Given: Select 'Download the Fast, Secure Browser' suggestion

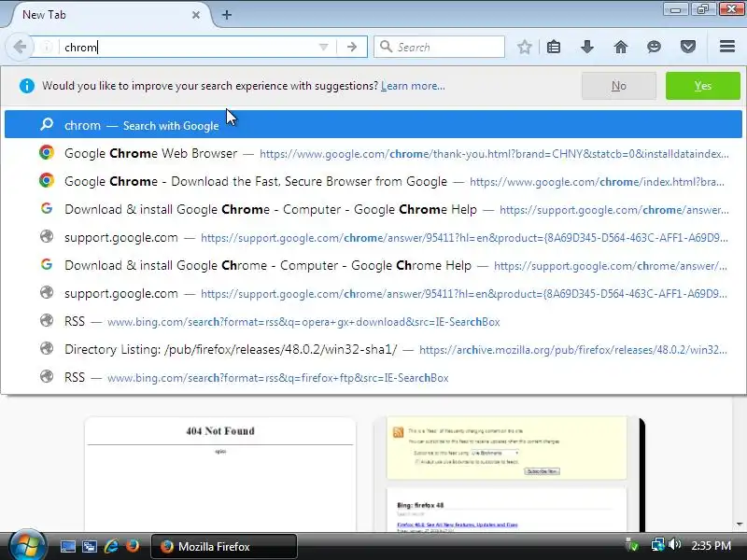Looking at the screenshot, I should click(x=373, y=181).
